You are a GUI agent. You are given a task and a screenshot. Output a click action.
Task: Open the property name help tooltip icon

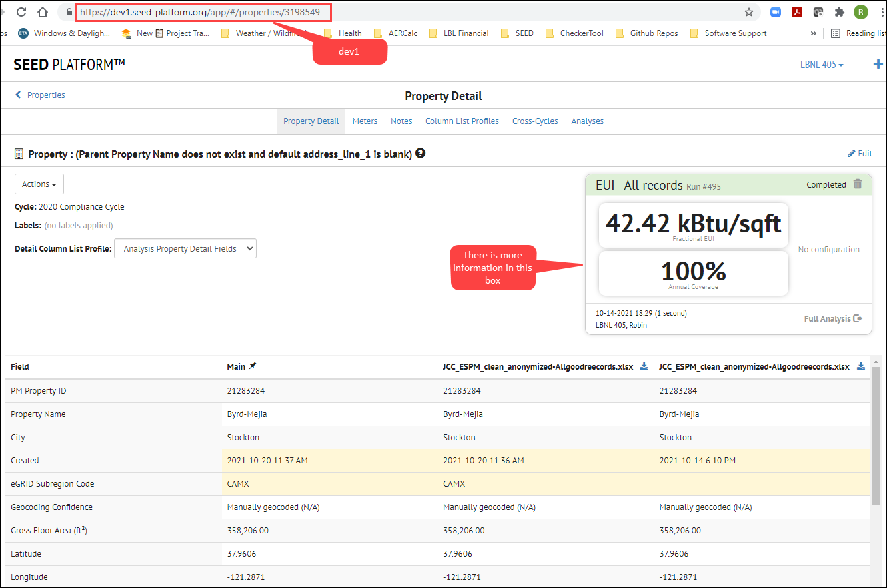click(x=420, y=153)
